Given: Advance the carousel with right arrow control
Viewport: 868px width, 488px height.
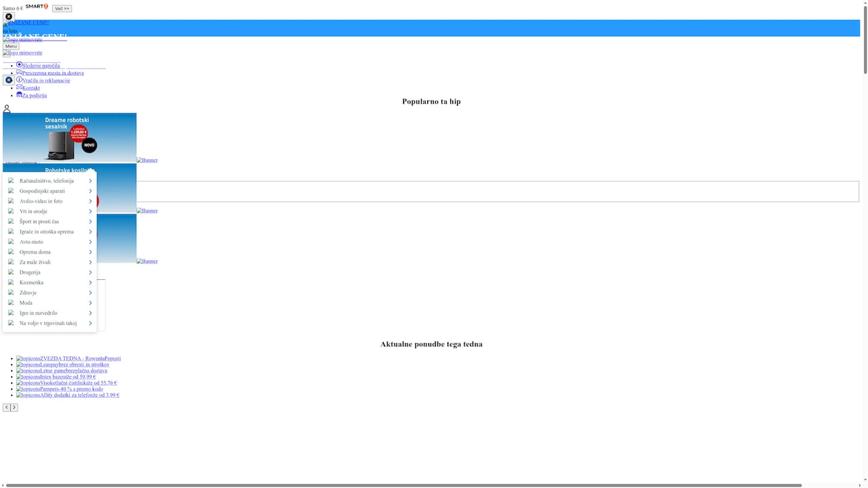Looking at the screenshot, I should coord(14,407).
